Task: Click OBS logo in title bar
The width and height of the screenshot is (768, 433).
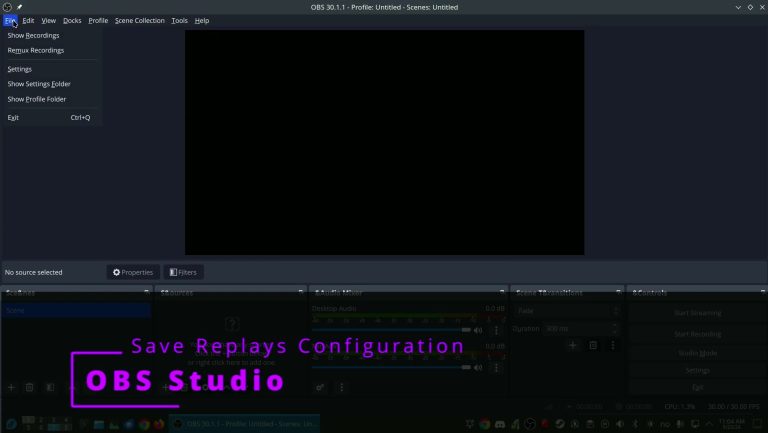Action: coord(7,7)
